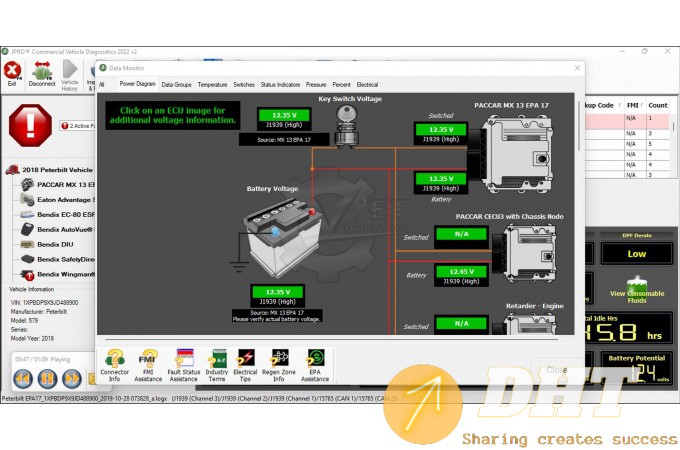Image resolution: width=680 pixels, height=450 pixels.
Task: Select PACCAR MX 13 in ECU list
Action: point(58,185)
